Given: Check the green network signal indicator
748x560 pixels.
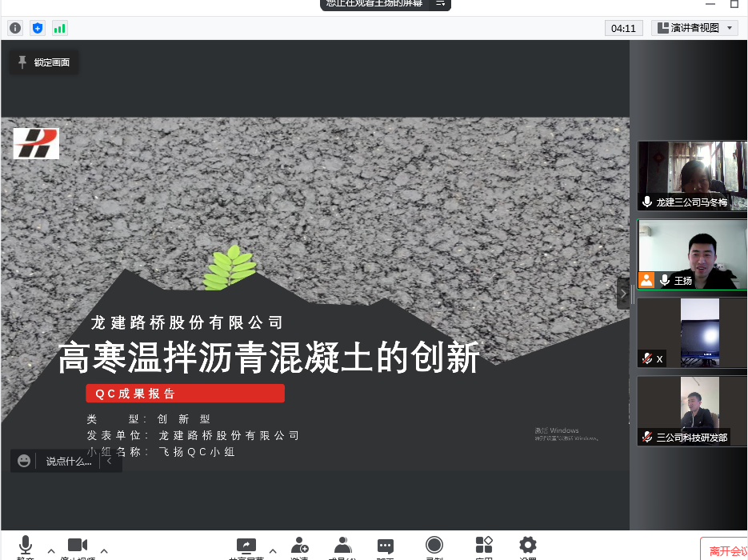Looking at the screenshot, I should pos(60,28).
